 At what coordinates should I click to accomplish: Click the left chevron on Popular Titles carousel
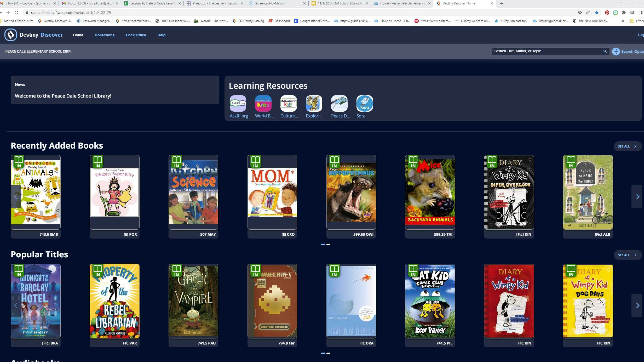point(16,305)
